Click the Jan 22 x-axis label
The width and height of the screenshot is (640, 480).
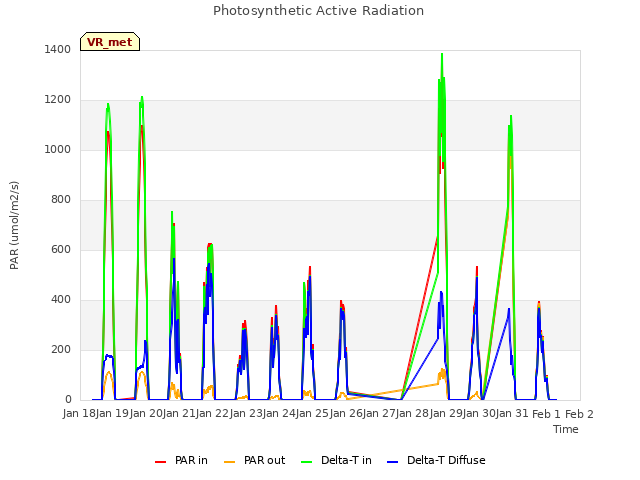point(211,414)
